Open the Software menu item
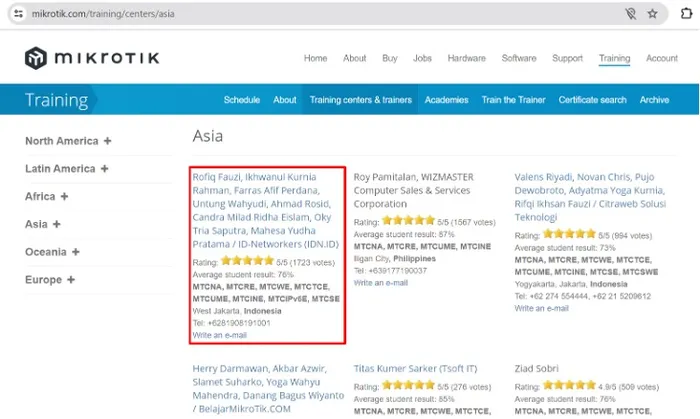This screenshot has height=419, width=700. pos(519,58)
